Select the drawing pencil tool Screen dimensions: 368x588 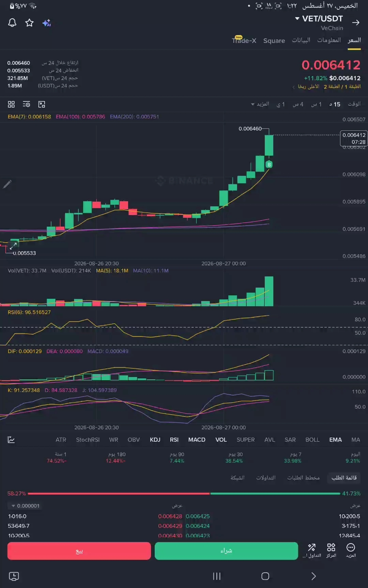click(7, 184)
